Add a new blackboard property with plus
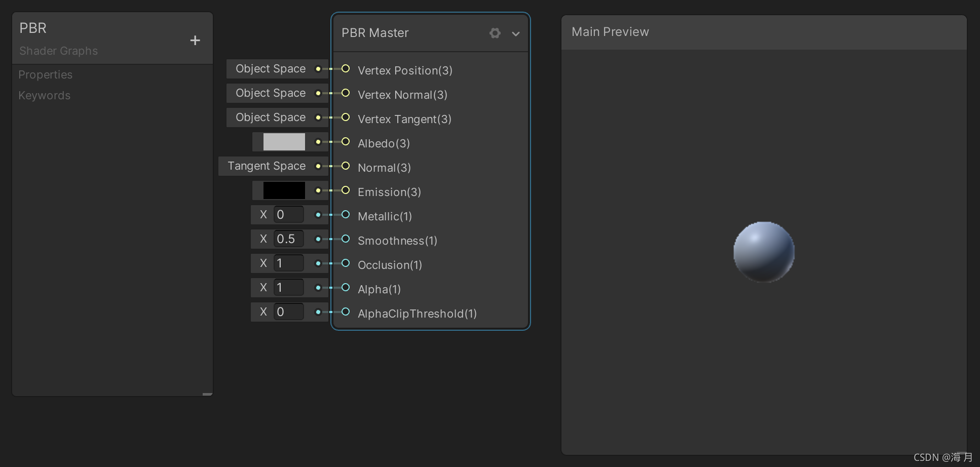This screenshot has height=467, width=980. point(195,41)
